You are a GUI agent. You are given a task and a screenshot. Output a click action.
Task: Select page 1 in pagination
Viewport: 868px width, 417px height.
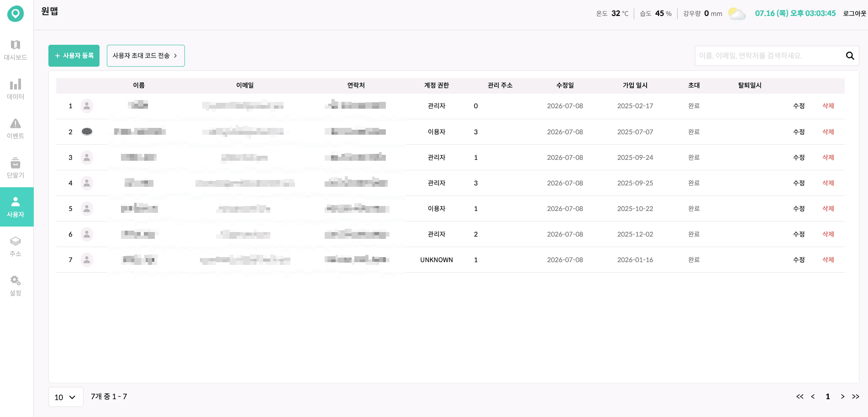point(828,396)
